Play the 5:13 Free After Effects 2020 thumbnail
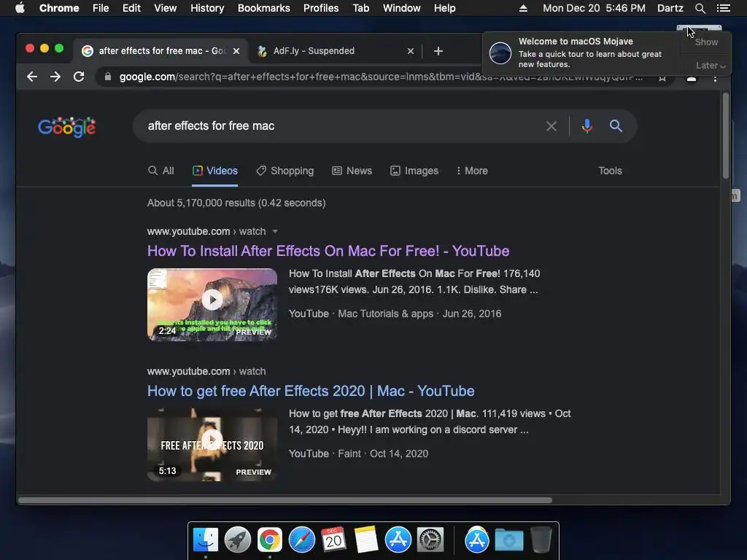The image size is (747, 560). pyautogui.click(x=212, y=445)
